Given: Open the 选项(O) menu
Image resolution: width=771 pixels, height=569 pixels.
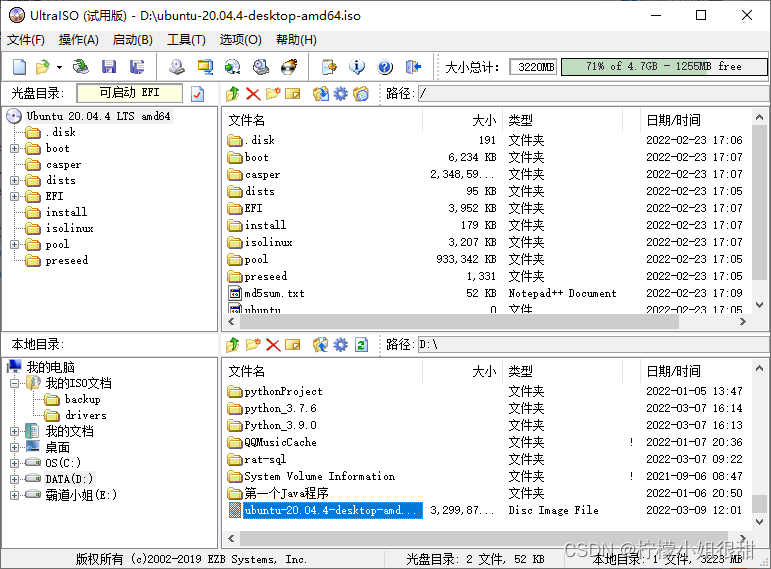Looking at the screenshot, I should tap(240, 39).
